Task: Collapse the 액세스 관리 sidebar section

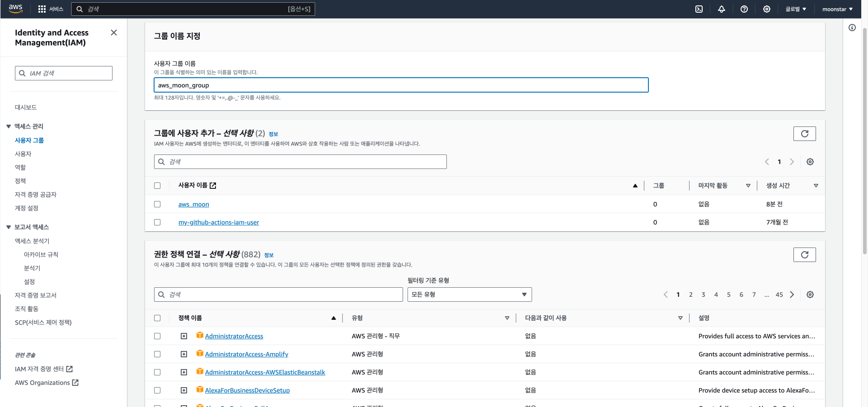Action: 9,126
